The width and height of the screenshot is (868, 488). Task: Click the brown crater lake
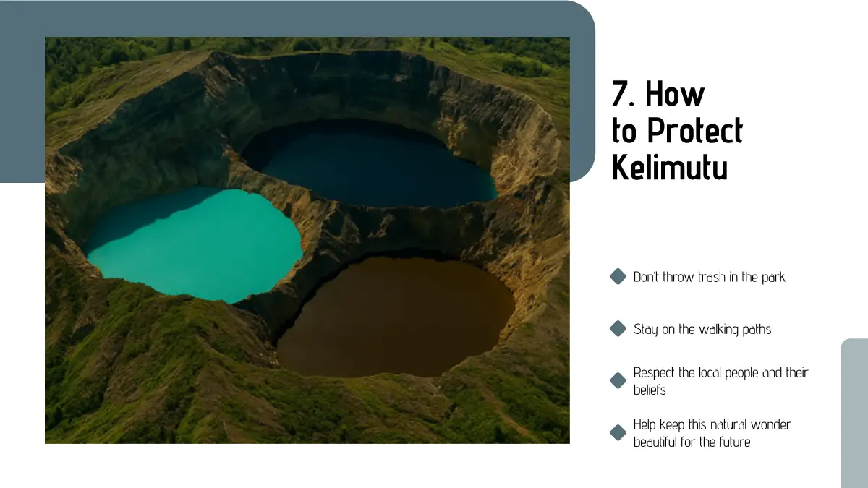tap(396, 317)
